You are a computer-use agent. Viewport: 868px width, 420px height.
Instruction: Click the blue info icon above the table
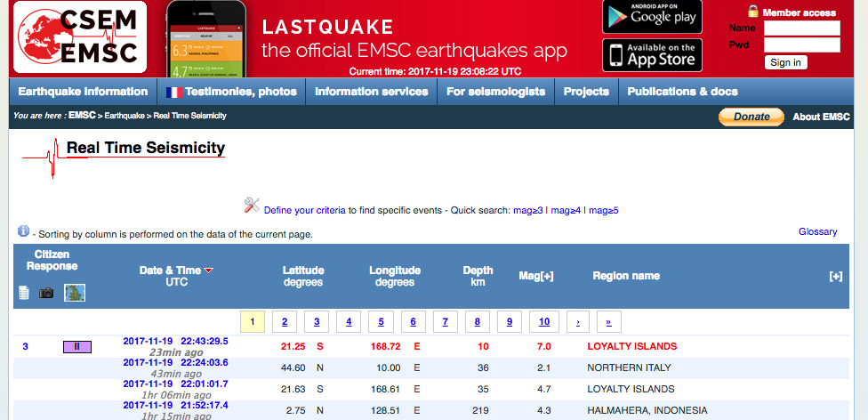coord(23,231)
